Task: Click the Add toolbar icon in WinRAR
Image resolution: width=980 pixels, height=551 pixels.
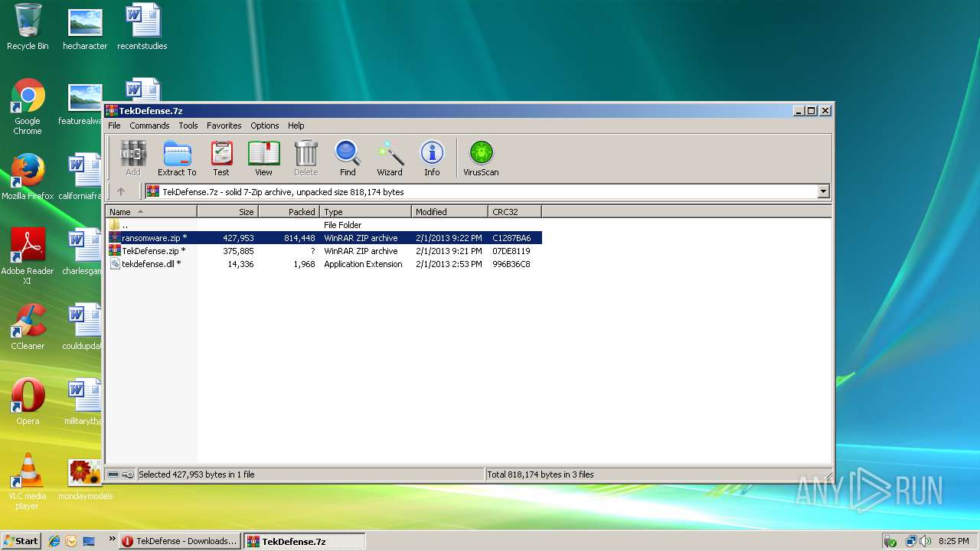Action: pos(133,158)
